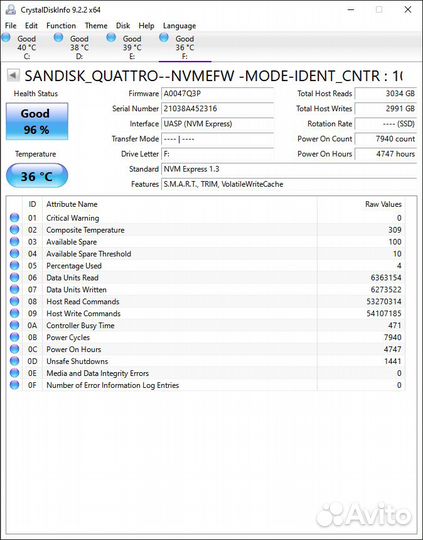Click status orb for Critical Warning
This screenshot has width=423, height=540.
click(x=14, y=218)
